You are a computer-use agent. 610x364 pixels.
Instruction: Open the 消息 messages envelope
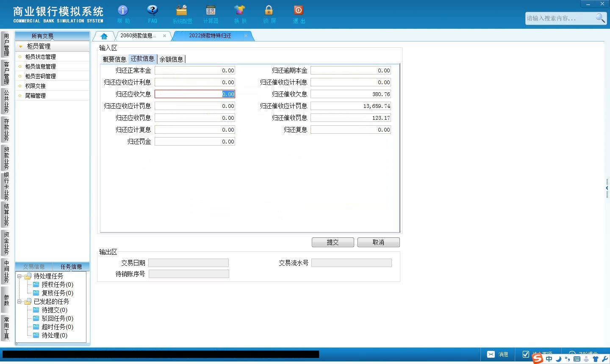pos(491,354)
